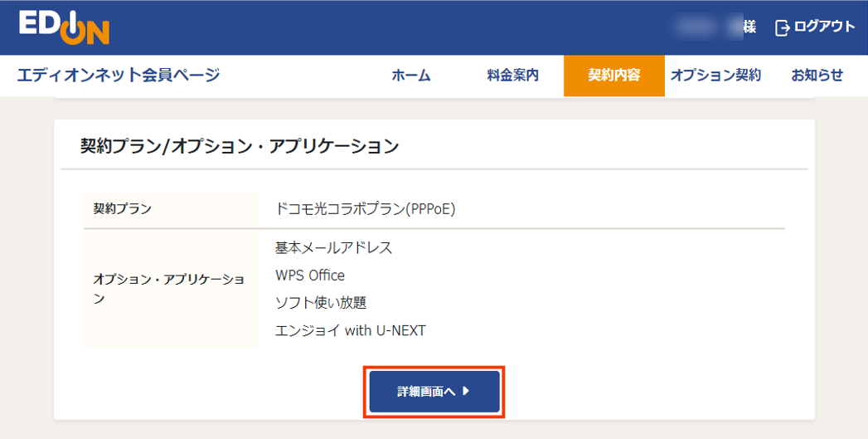Switch to the オプション契約 tab
Screen dimensions: 868x439
click(715, 76)
